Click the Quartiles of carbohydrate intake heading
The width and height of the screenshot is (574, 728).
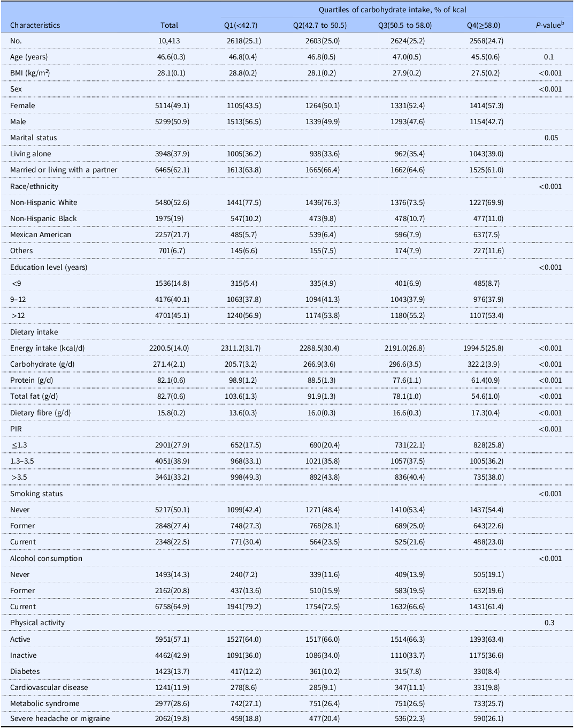(x=393, y=10)
